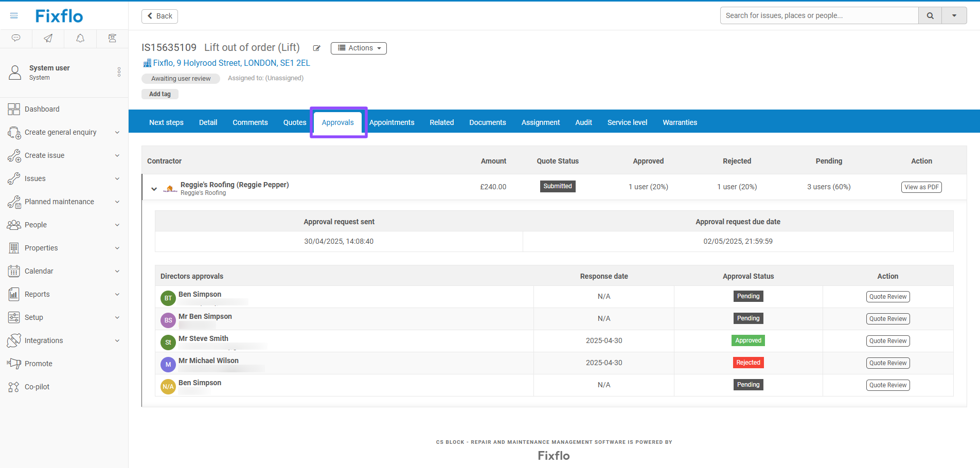
Task: Click the BS avatar for Mr Ben Simpson
Action: 168,320
